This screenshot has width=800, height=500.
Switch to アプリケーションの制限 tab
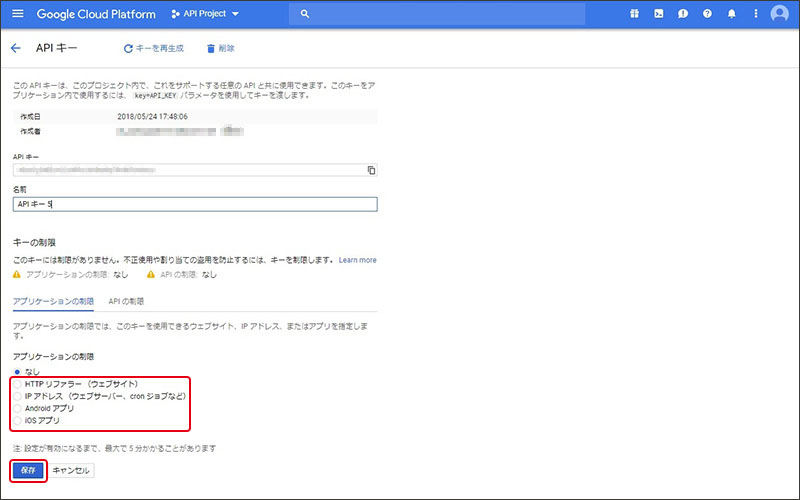tap(53, 302)
